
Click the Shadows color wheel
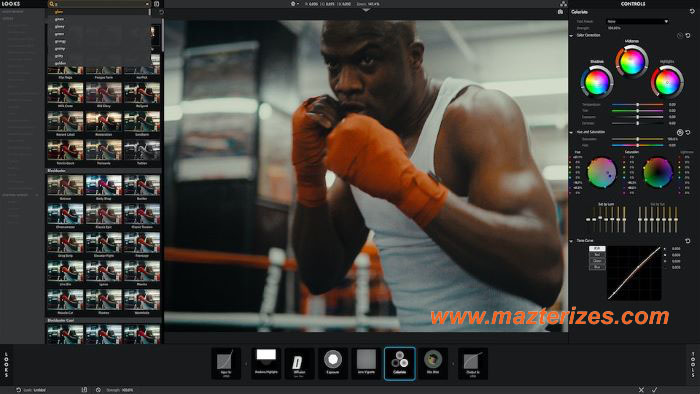[597, 82]
